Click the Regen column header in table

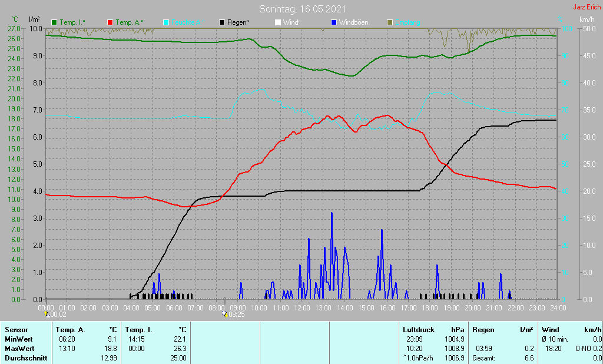pyautogui.click(x=483, y=330)
